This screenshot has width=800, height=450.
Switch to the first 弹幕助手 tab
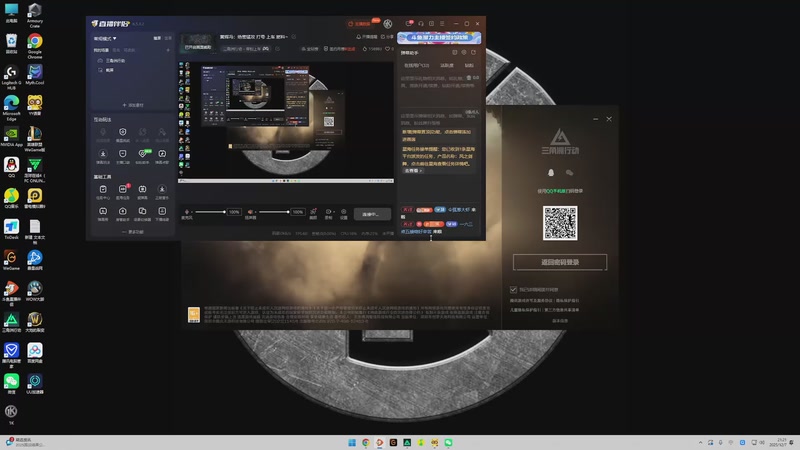(416, 65)
